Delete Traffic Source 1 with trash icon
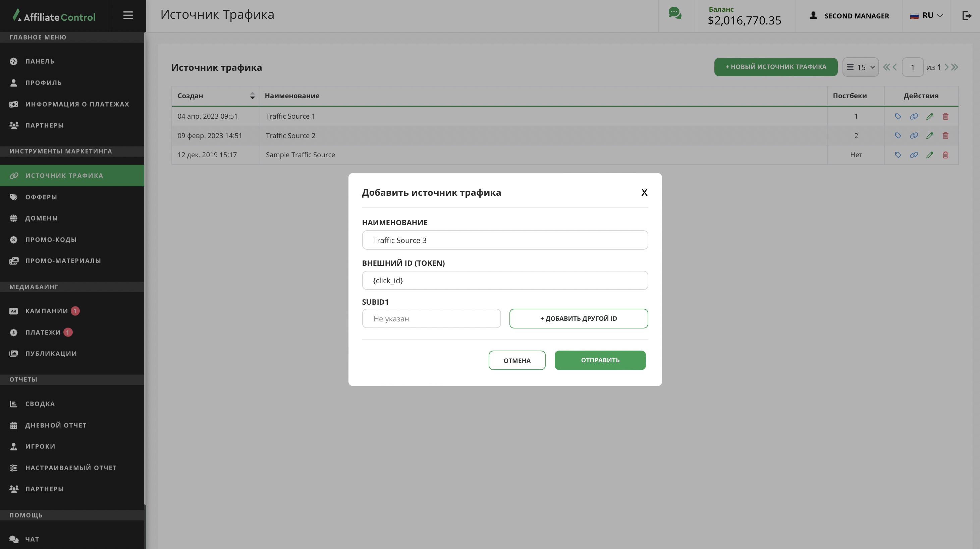The width and height of the screenshot is (980, 549). (945, 116)
